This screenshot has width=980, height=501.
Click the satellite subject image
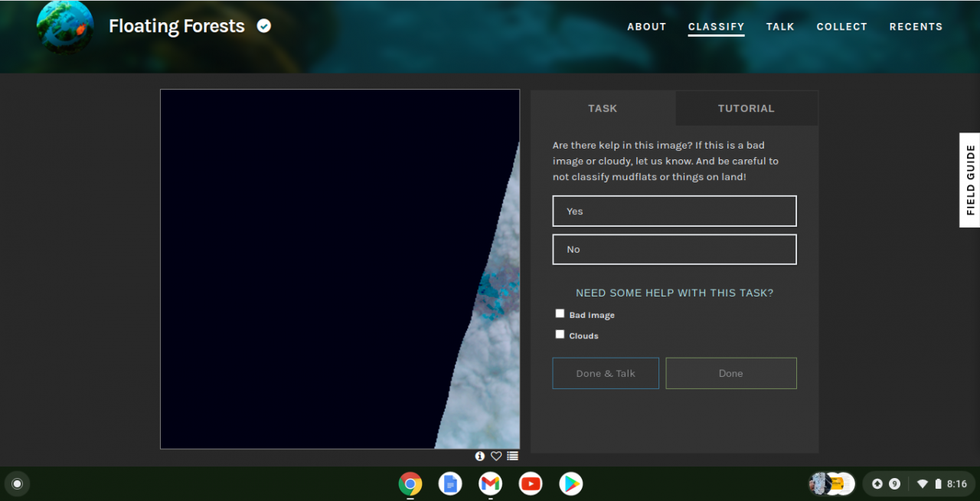point(340,269)
